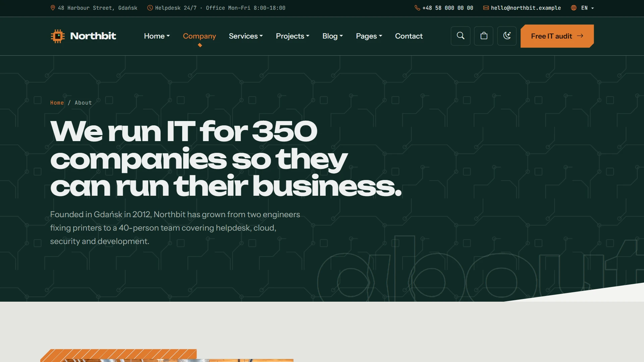Viewport: 644px width, 362px height.
Task: Expand the Services menu dropdown
Action: pyautogui.click(x=246, y=36)
